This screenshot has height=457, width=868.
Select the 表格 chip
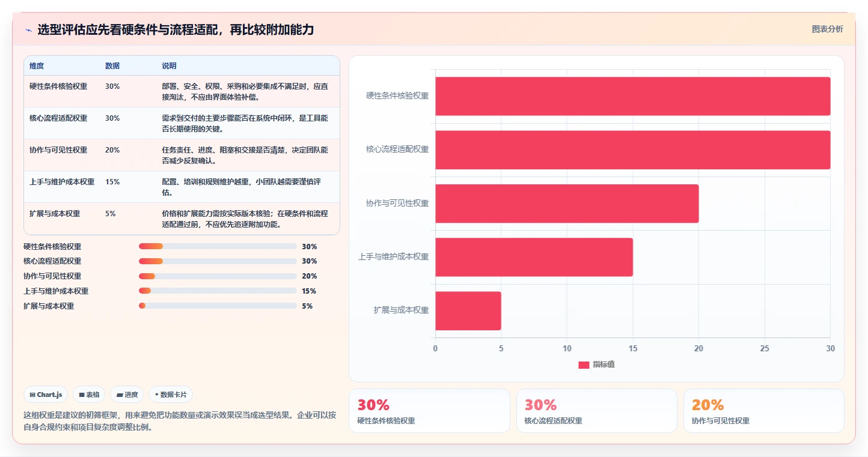pos(89,395)
